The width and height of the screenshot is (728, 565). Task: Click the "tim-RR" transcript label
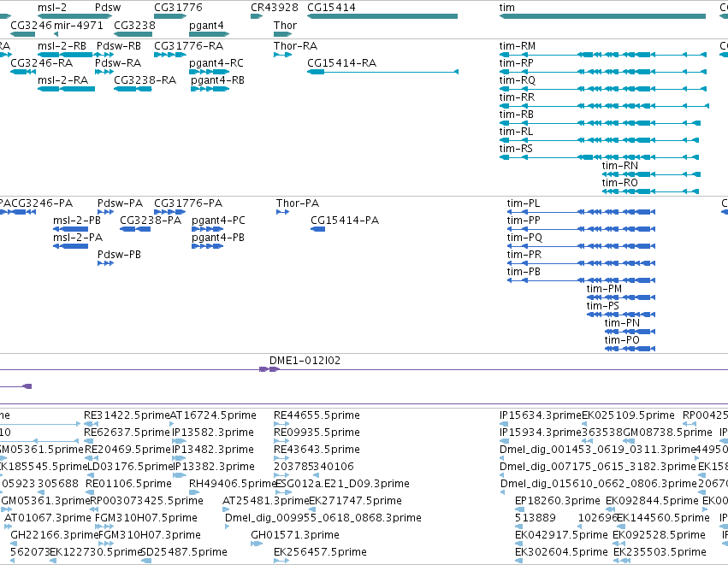click(517, 97)
